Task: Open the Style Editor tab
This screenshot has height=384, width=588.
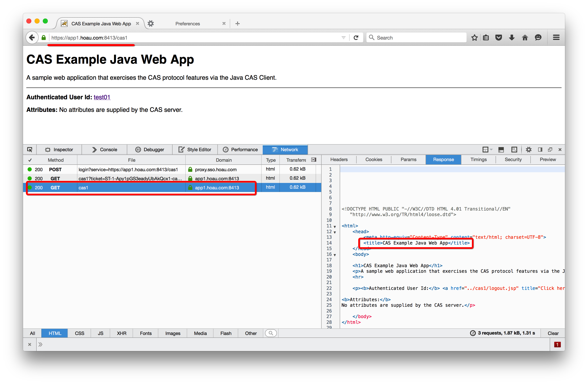Action: (195, 150)
